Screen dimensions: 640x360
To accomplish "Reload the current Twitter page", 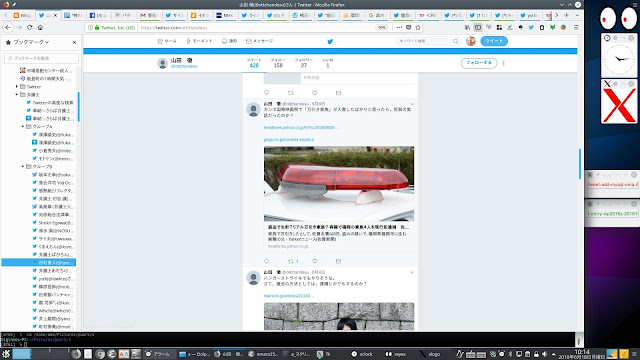I will click(29, 27).
